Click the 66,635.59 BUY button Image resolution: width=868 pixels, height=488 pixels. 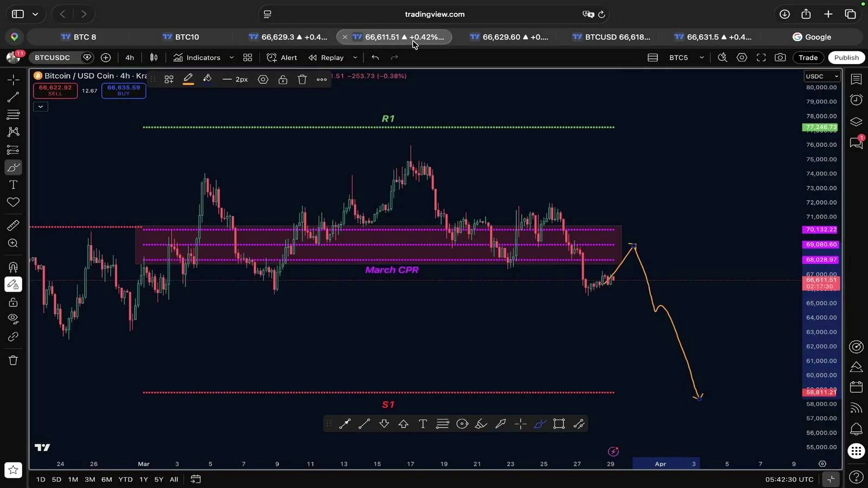[x=124, y=91]
